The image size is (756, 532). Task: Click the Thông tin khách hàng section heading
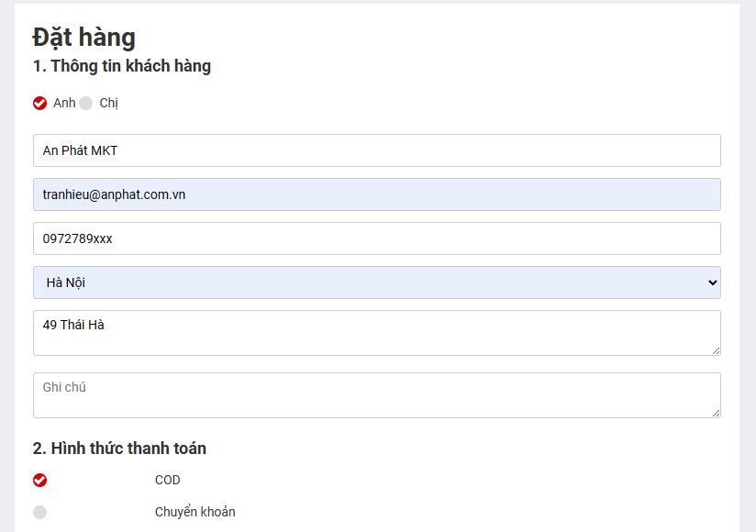click(121, 66)
